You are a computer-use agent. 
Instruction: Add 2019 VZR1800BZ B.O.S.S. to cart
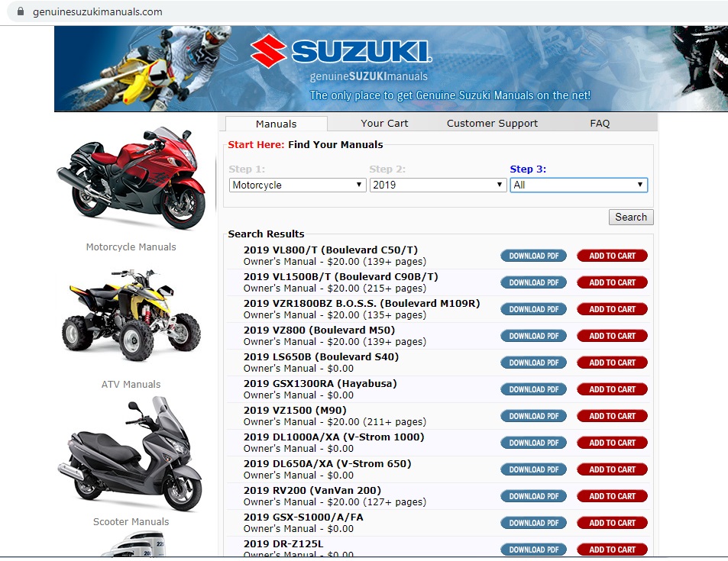coord(612,309)
